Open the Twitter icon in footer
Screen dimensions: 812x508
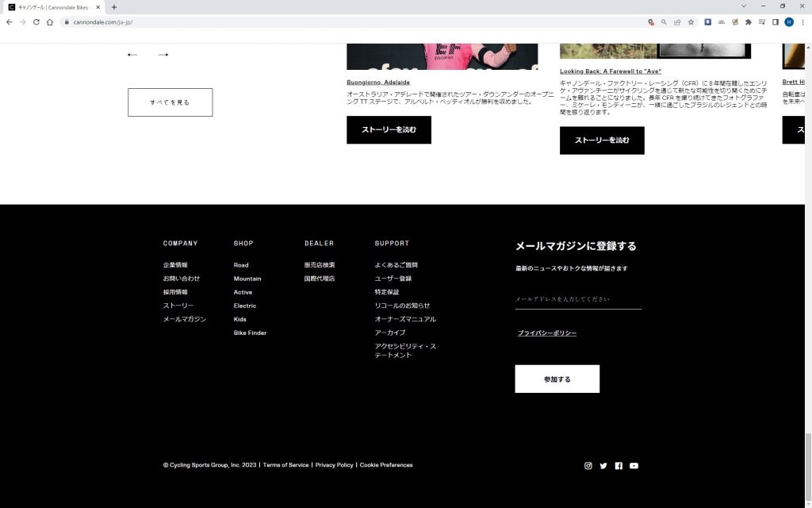click(603, 466)
